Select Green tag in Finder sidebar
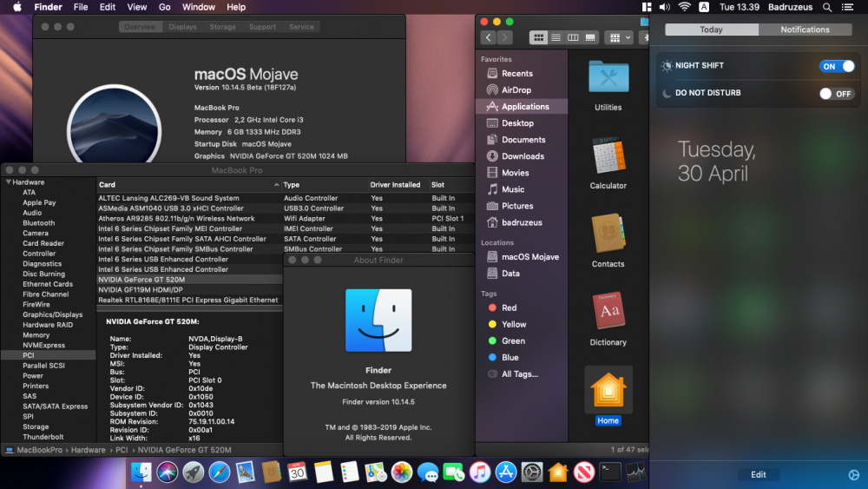The image size is (868, 489). pyautogui.click(x=522, y=341)
